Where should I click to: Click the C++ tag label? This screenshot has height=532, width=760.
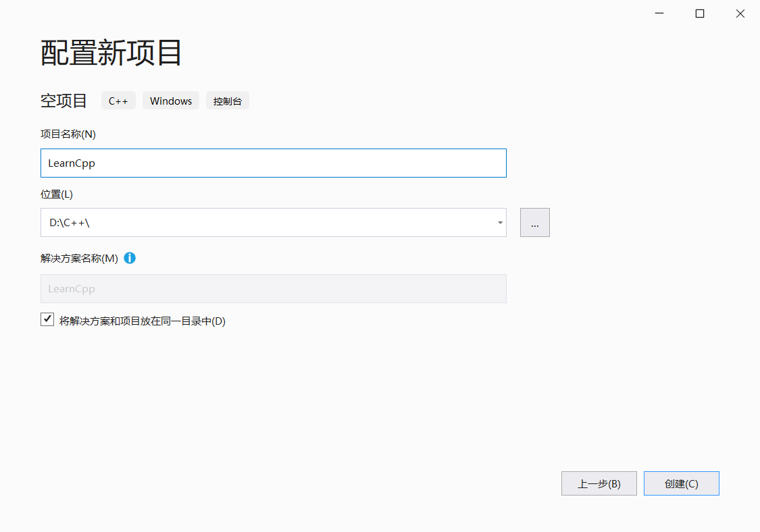[118, 101]
